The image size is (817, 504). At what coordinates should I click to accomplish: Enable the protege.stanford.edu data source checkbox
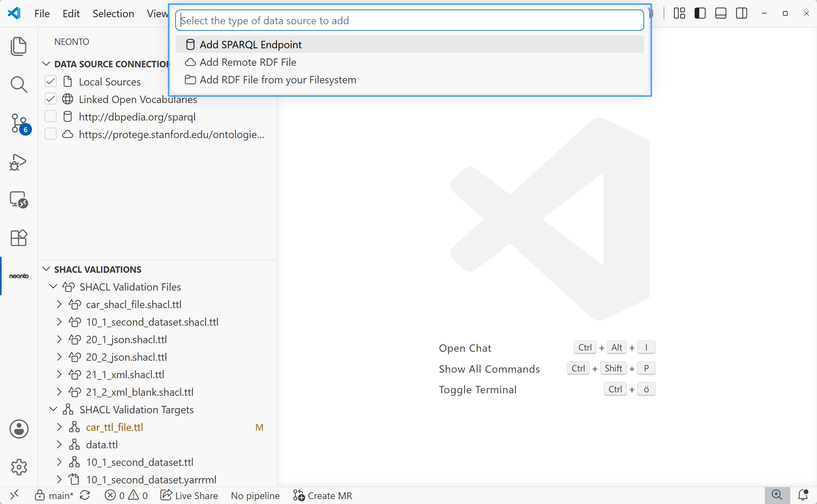(x=51, y=134)
